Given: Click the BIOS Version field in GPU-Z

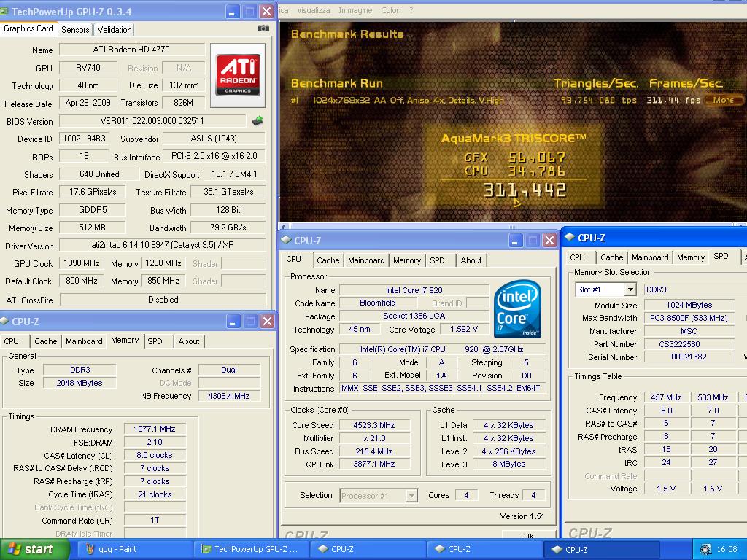Looking at the screenshot, I should pyautogui.click(x=152, y=121).
